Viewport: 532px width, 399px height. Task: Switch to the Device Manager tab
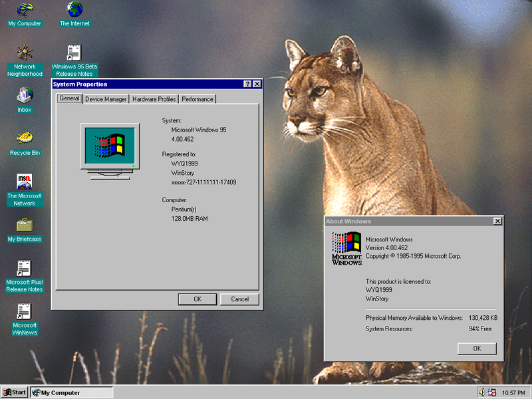(106, 98)
